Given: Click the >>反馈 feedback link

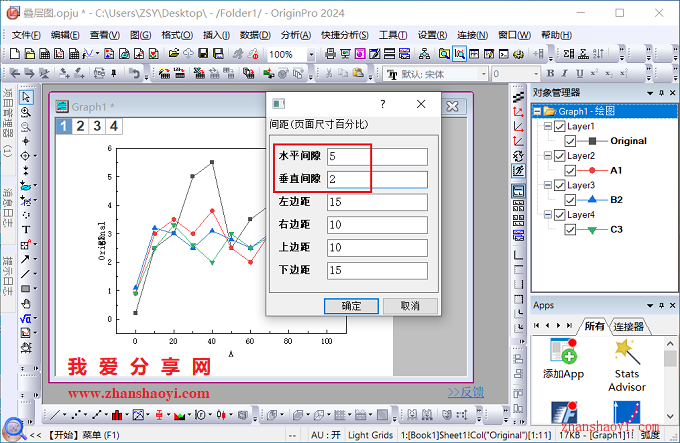Looking at the screenshot, I should (466, 392).
